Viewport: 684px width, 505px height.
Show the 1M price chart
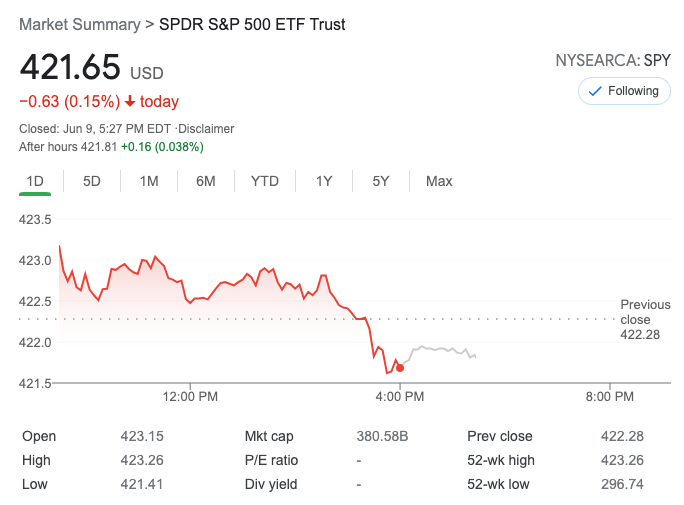tap(149, 181)
